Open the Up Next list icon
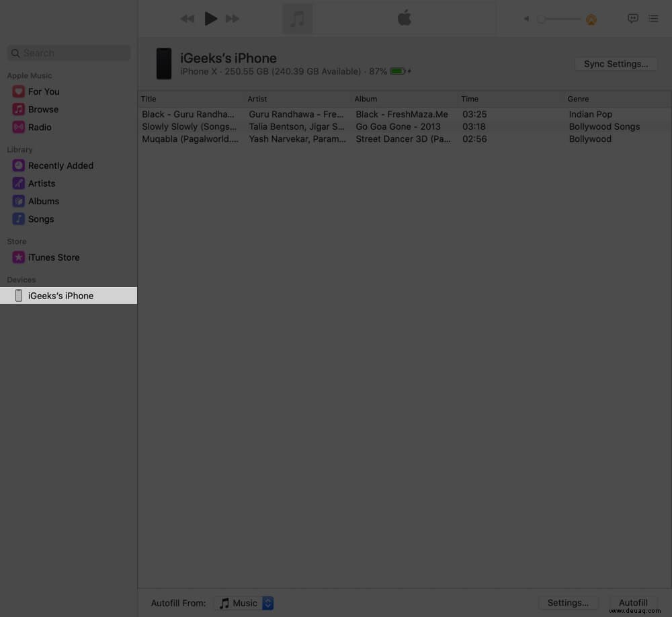Image resolution: width=672 pixels, height=617 pixels. point(653,18)
